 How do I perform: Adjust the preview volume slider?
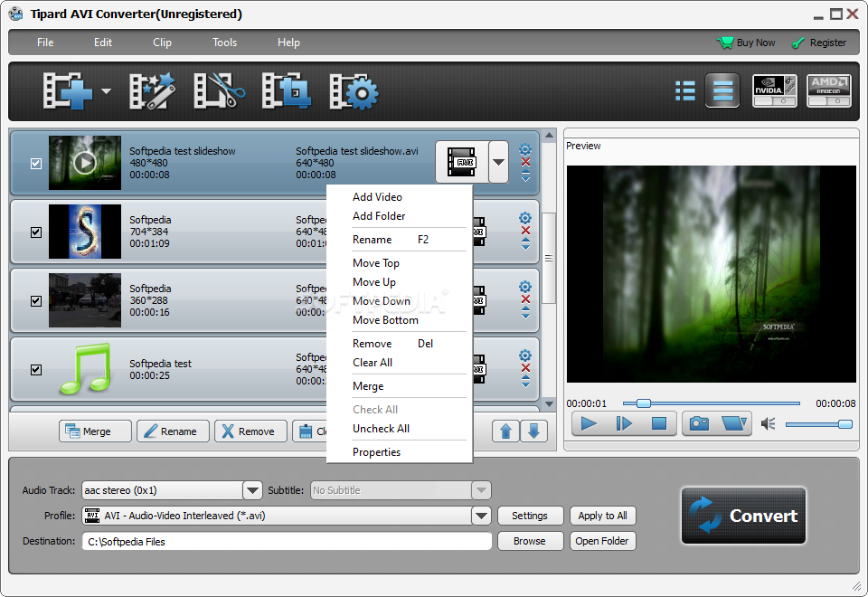point(819,424)
